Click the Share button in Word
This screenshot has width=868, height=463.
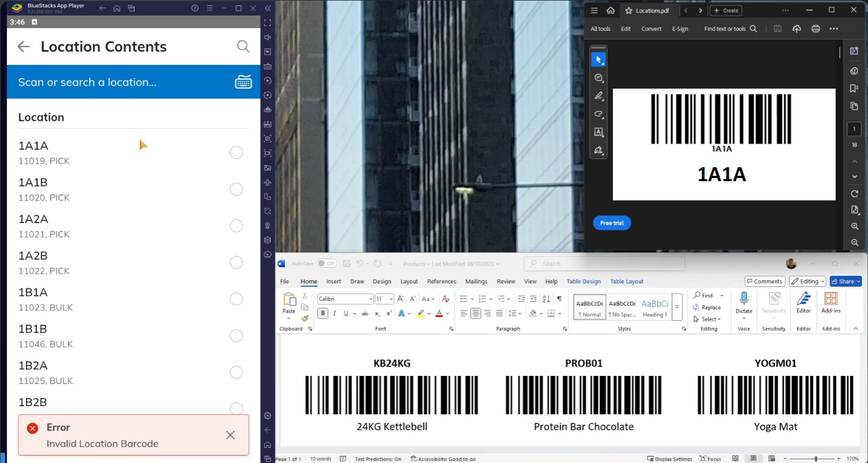tap(846, 281)
